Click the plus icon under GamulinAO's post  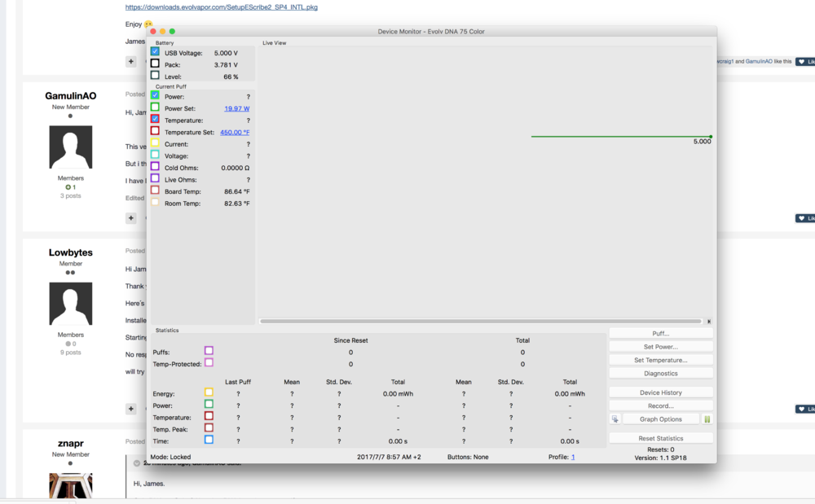[x=130, y=218]
